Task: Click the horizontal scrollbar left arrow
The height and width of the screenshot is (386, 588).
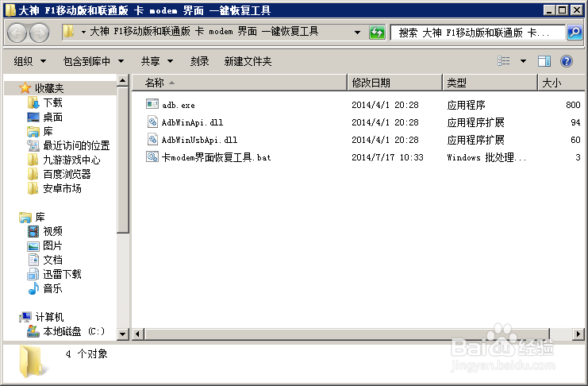Action: (137, 334)
